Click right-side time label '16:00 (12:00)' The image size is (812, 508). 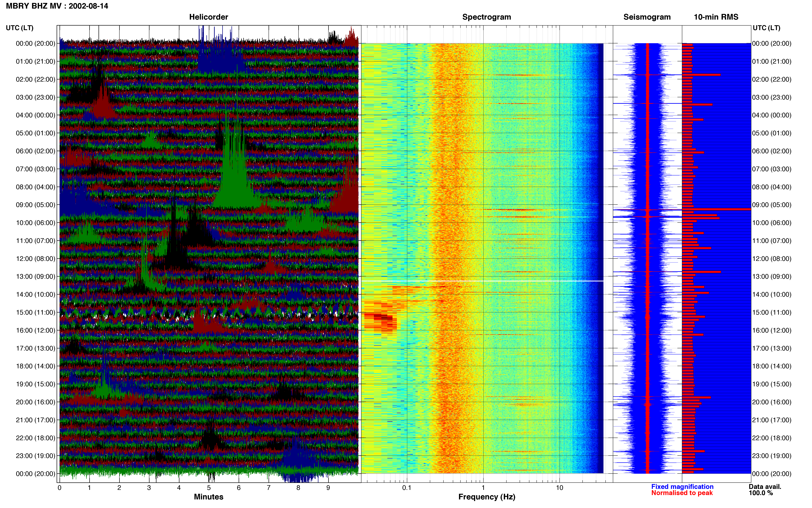pyautogui.click(x=772, y=330)
